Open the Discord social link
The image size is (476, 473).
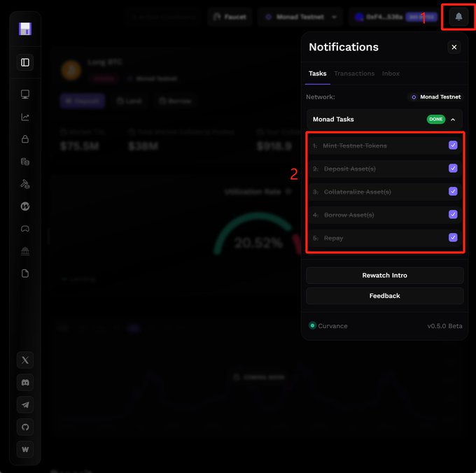click(25, 382)
